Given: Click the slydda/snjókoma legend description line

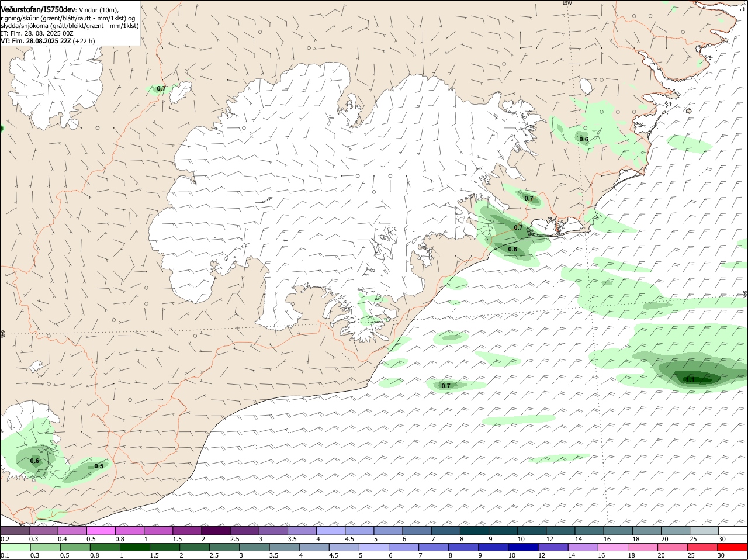Looking at the screenshot, I should [x=70, y=26].
